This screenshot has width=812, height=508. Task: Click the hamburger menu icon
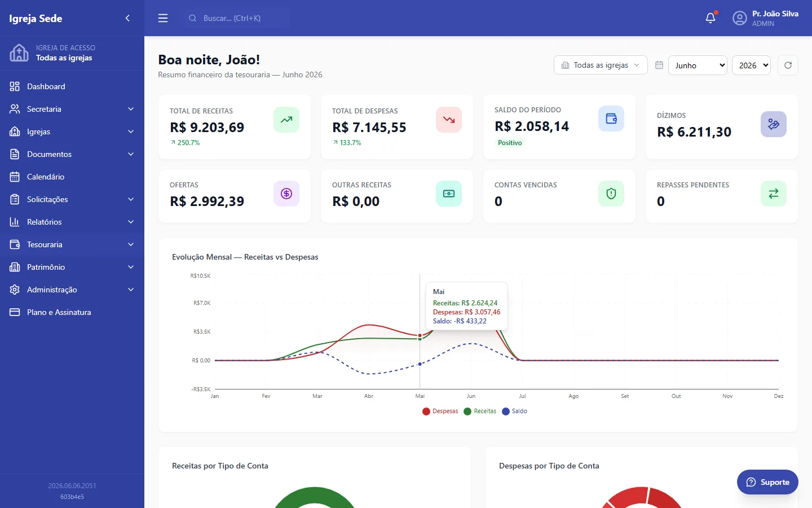[x=163, y=18]
